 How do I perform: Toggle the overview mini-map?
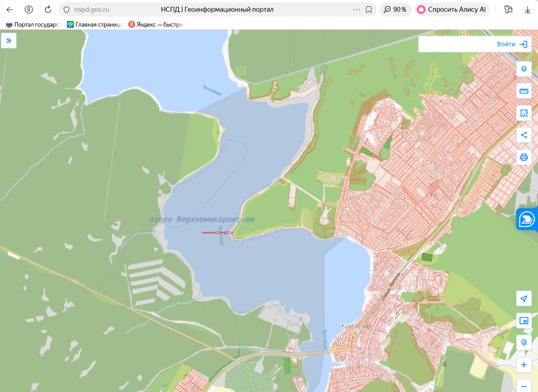tap(523, 321)
